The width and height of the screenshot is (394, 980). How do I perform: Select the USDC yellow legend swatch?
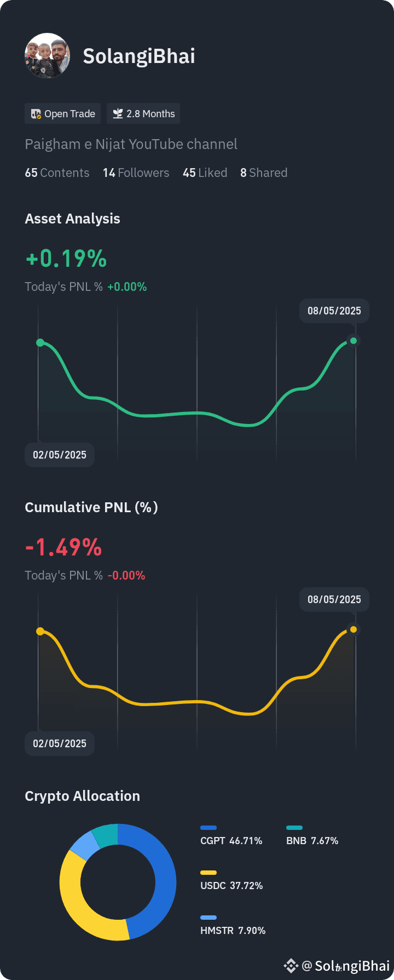point(208,873)
